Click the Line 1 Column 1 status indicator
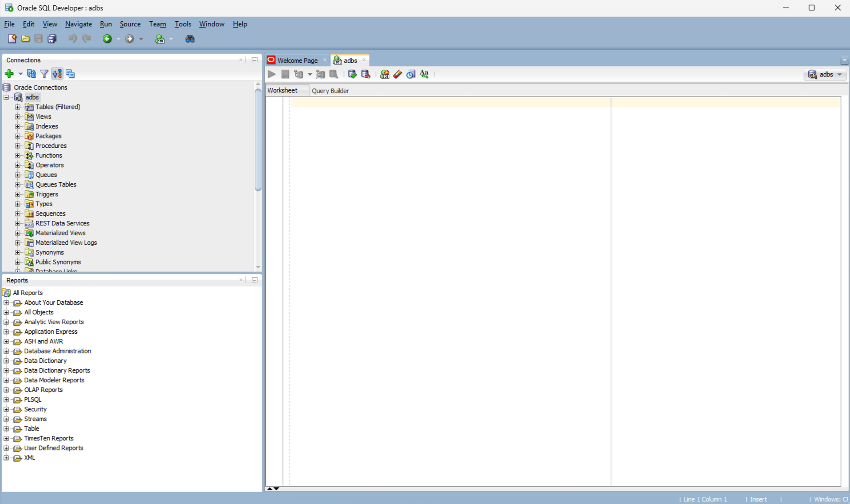The height and width of the screenshot is (504, 850). [705, 499]
